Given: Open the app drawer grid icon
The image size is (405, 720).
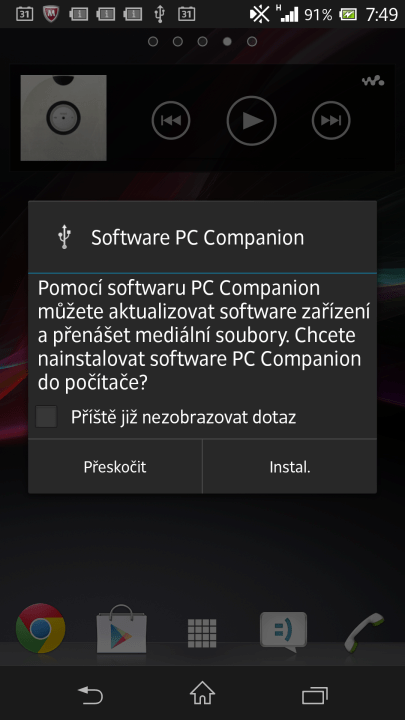Looking at the screenshot, I should pos(202,633).
